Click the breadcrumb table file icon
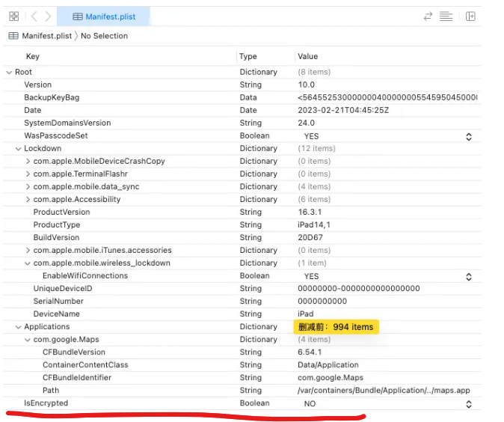 click(13, 36)
